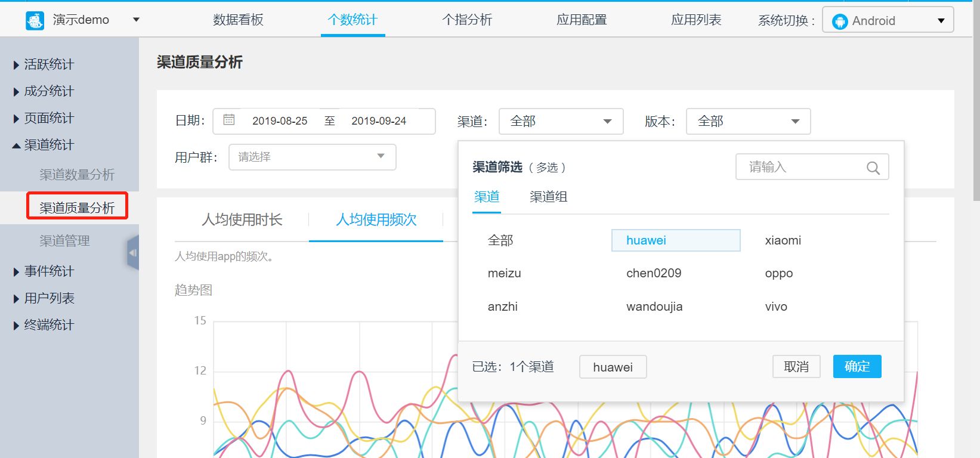Expand the 活跃统计 sidebar section

pos(49,64)
